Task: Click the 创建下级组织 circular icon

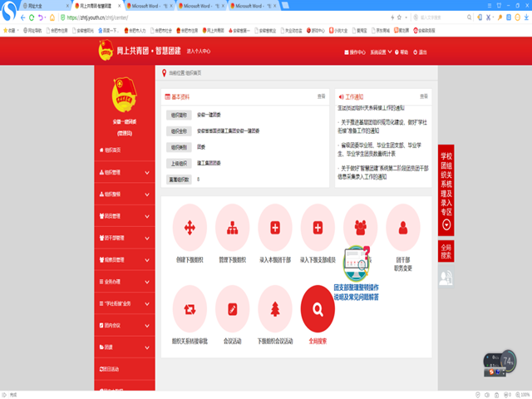Action: pyautogui.click(x=190, y=228)
